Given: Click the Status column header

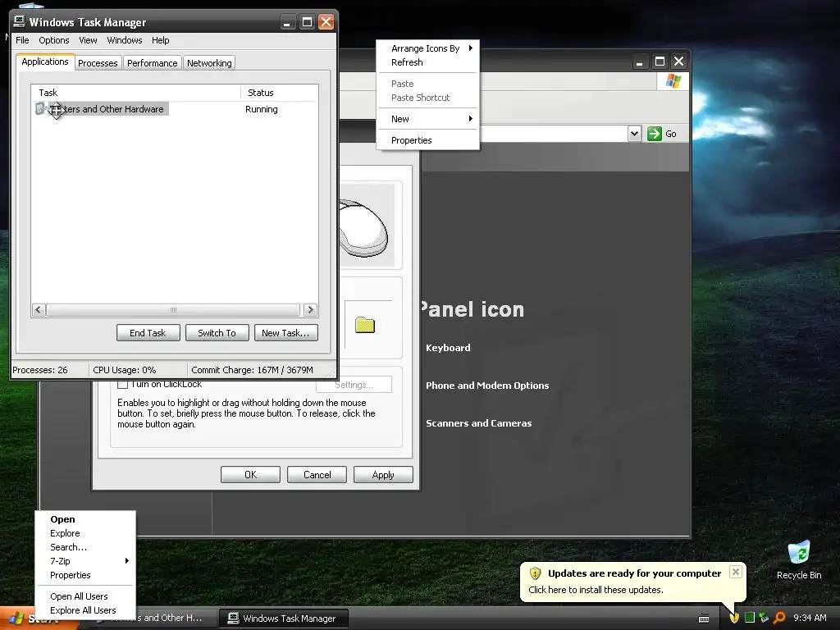Looking at the screenshot, I should [x=279, y=93].
